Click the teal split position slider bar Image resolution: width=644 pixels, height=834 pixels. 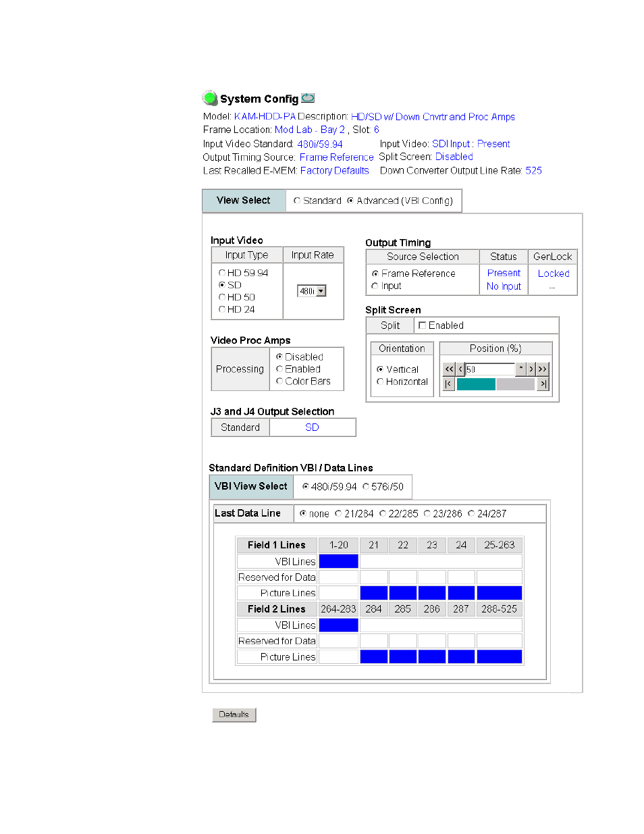click(x=476, y=384)
